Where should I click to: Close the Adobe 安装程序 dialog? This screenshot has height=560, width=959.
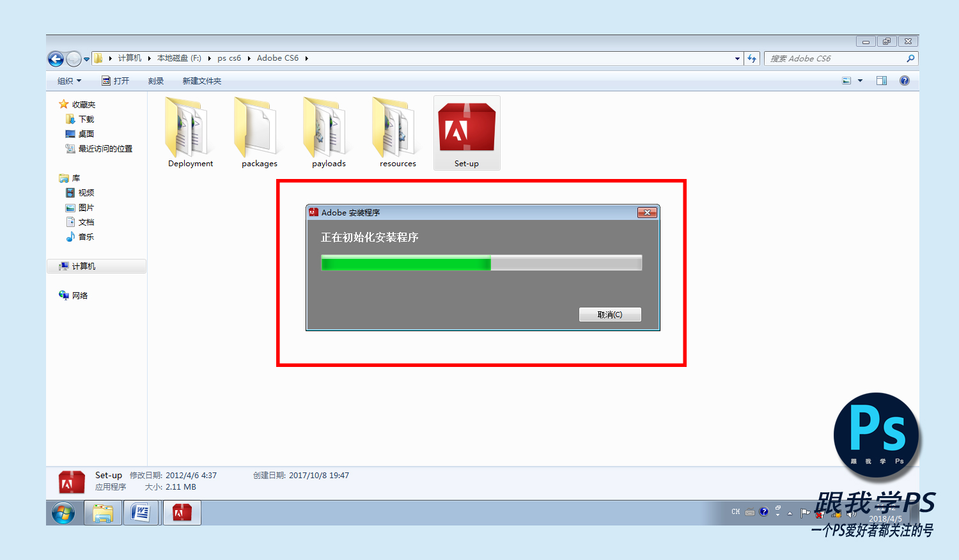(x=647, y=212)
